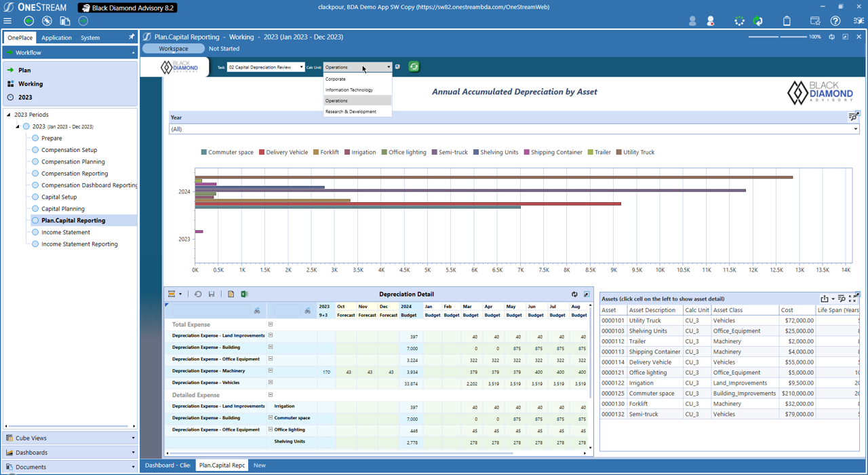This screenshot has width=868, height=475.
Task: Click the user icon with red X
Action: coord(711,21)
